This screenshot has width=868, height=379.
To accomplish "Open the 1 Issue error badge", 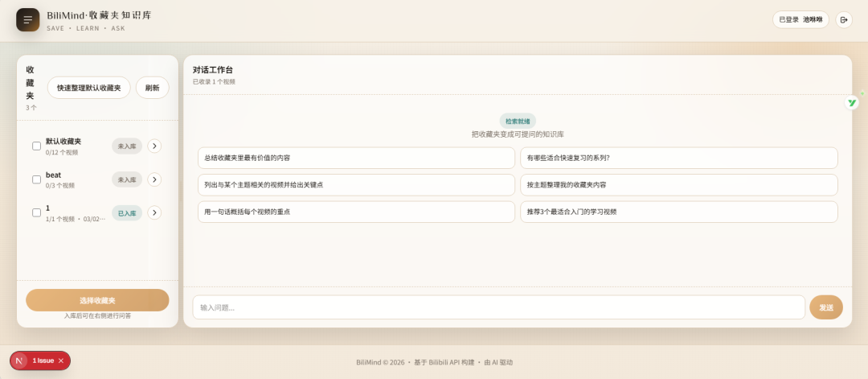I will pyautogui.click(x=43, y=360).
